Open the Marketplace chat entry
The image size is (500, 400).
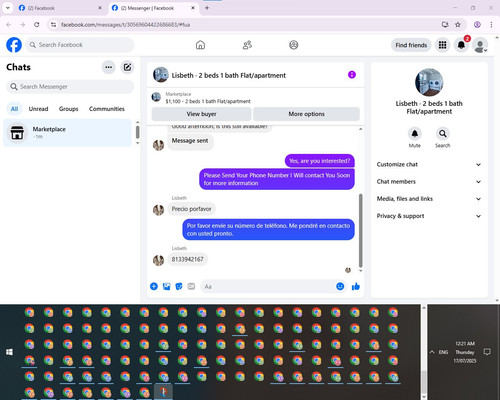coord(67,133)
